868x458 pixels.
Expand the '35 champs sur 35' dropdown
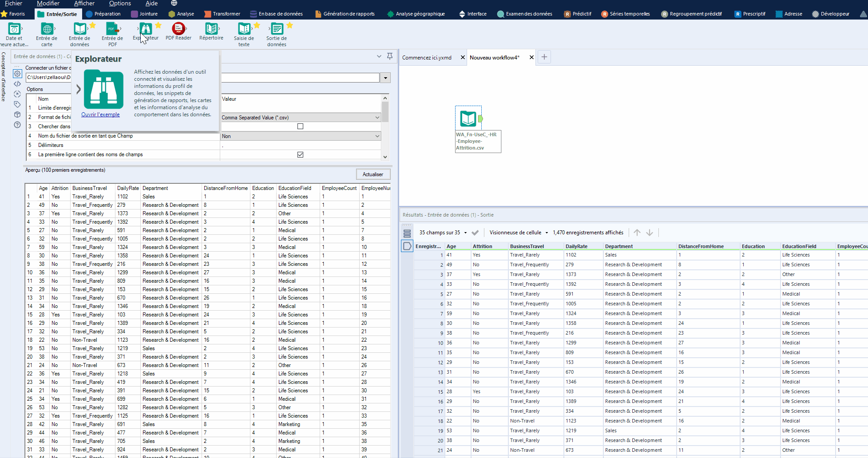466,232
